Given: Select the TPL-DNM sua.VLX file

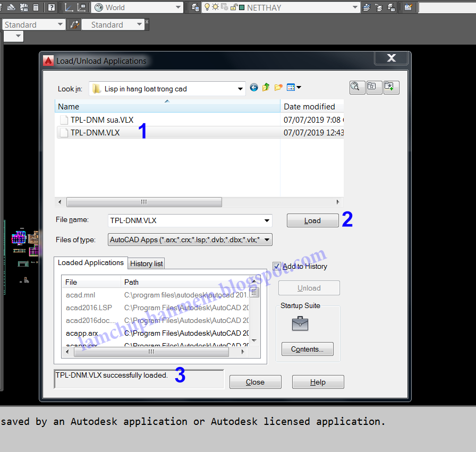Looking at the screenshot, I should [x=101, y=120].
